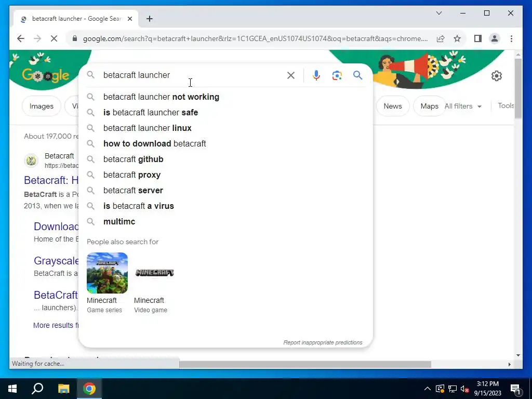Start voice search with microphone

click(x=316, y=75)
